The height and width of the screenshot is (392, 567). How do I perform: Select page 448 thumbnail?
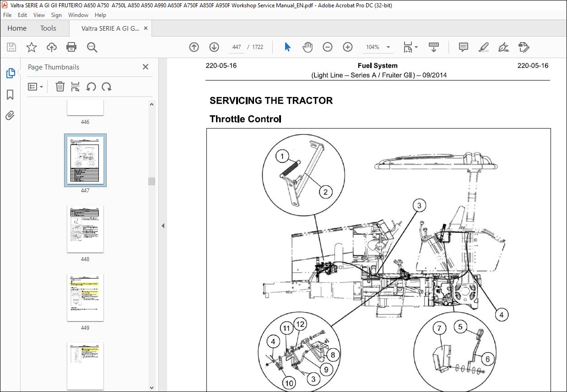(85, 229)
